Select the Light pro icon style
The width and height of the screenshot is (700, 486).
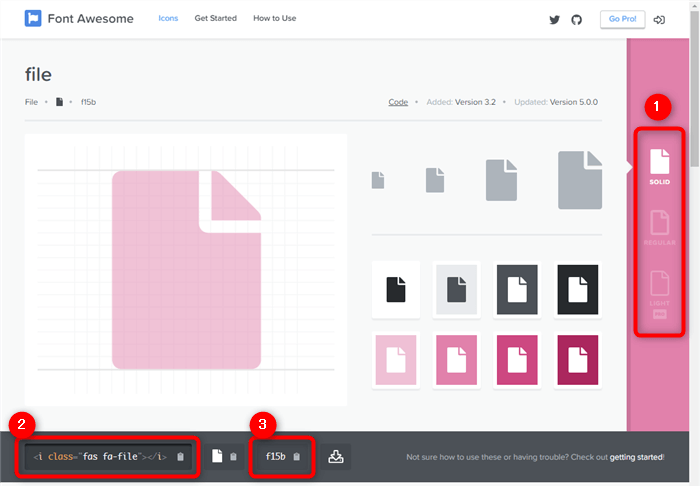(x=658, y=295)
